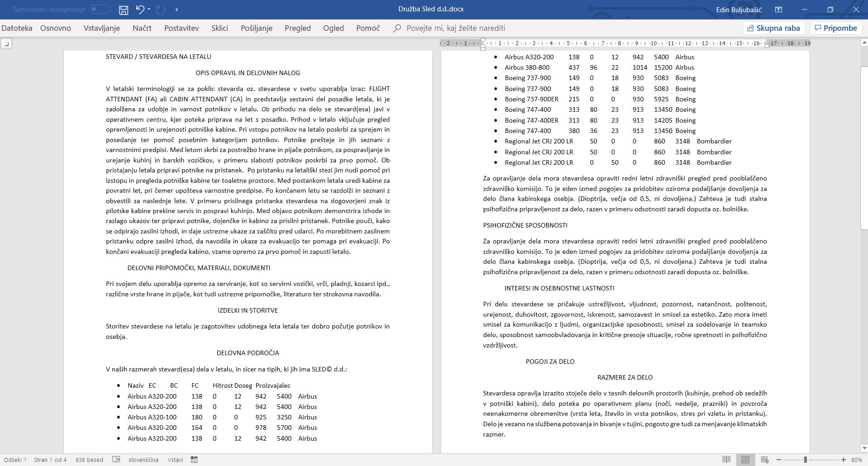
Task: Click heading 'INTERESI IN OSEBNOSTNE LASTNOSTI'
Action: tap(559, 288)
